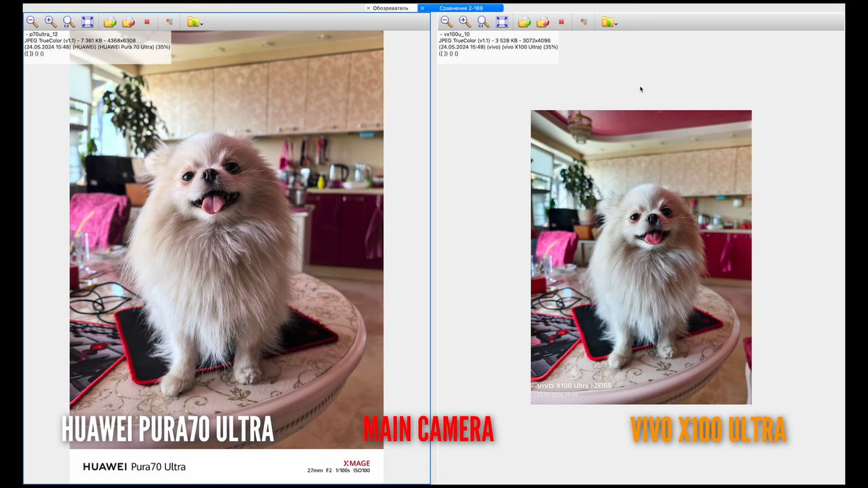Delete the p70ultra_12 image via red X
868x488 pixels.
pyautogui.click(x=147, y=22)
